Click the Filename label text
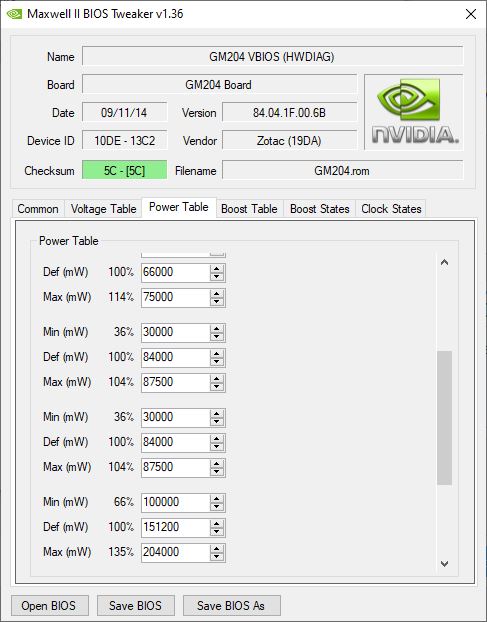Image resolution: width=487 pixels, height=622 pixels. (196, 171)
